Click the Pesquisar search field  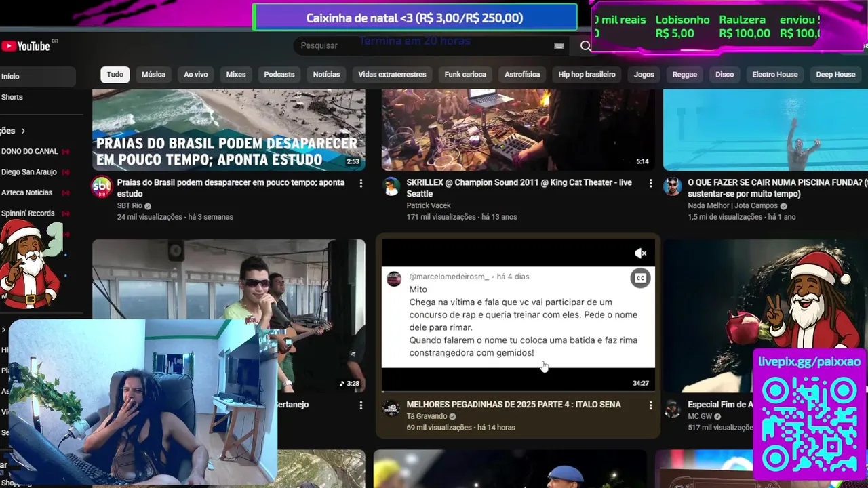[424, 45]
